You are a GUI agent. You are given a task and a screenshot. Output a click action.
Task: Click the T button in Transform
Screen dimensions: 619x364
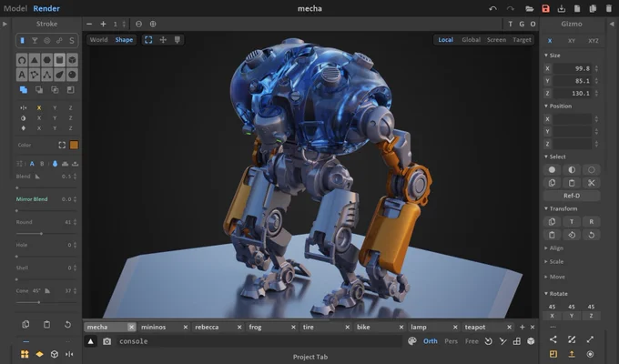click(x=572, y=222)
